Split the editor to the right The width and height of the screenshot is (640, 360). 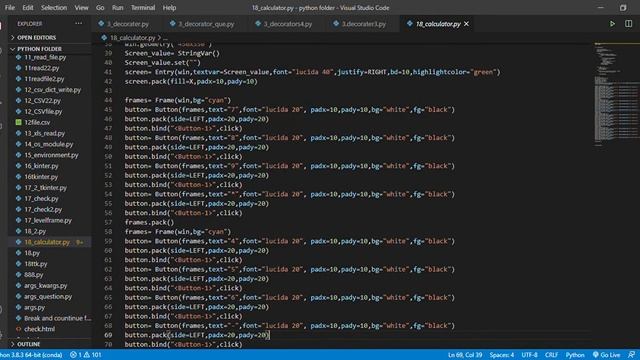(x=629, y=24)
